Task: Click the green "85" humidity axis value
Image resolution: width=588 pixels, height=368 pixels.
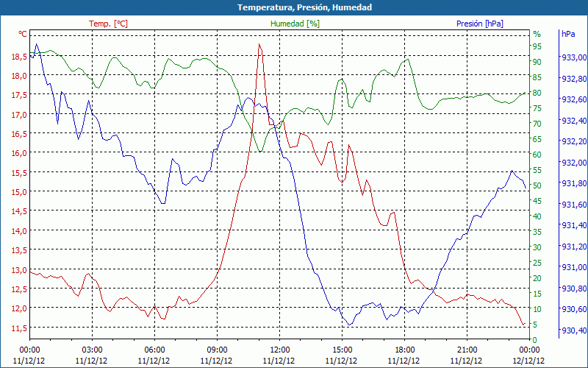Action: click(x=537, y=77)
